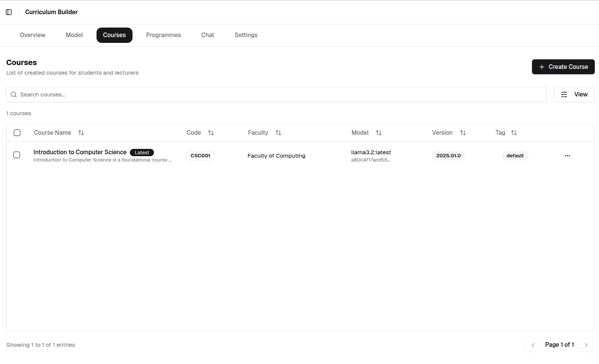Click llama3.2:latest model cell
The width and height of the screenshot is (599, 364).
pos(371,152)
